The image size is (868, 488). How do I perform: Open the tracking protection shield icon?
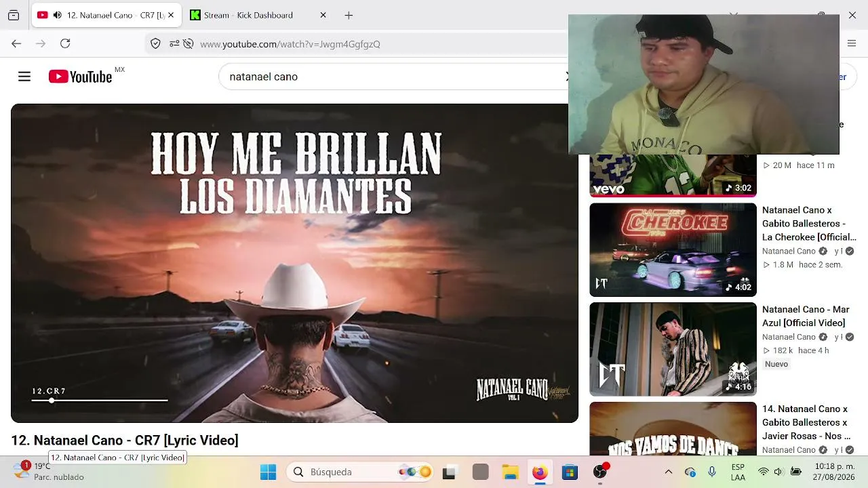(155, 44)
